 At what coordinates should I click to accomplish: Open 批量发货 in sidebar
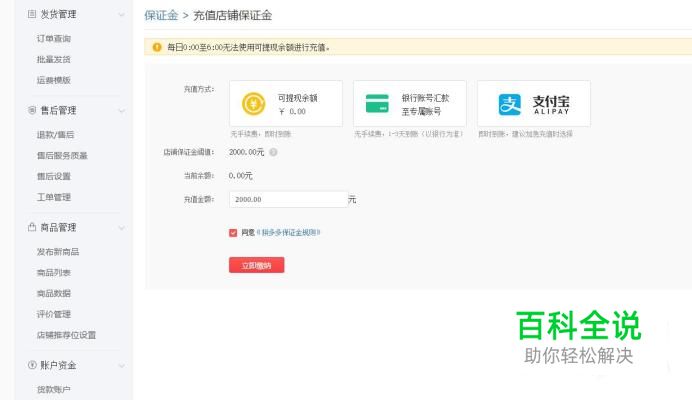pos(54,59)
